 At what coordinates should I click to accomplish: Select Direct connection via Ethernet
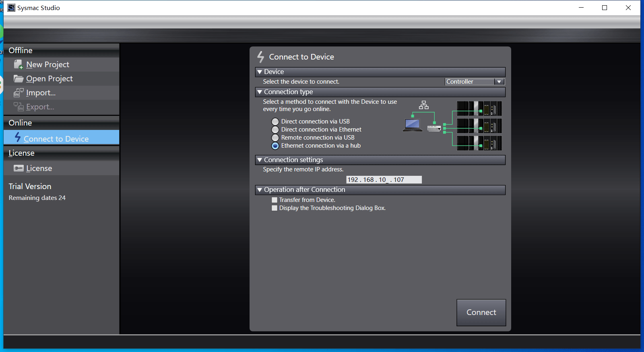[x=275, y=130]
